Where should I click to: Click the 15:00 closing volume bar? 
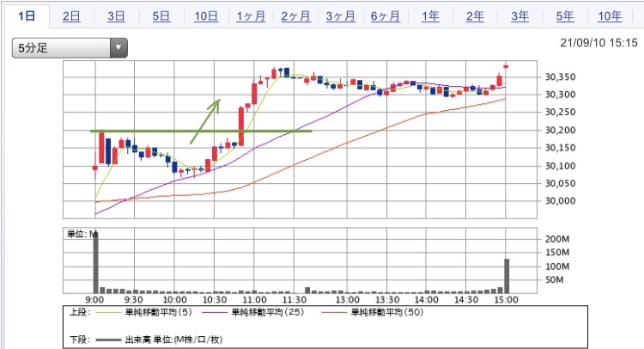(x=507, y=275)
